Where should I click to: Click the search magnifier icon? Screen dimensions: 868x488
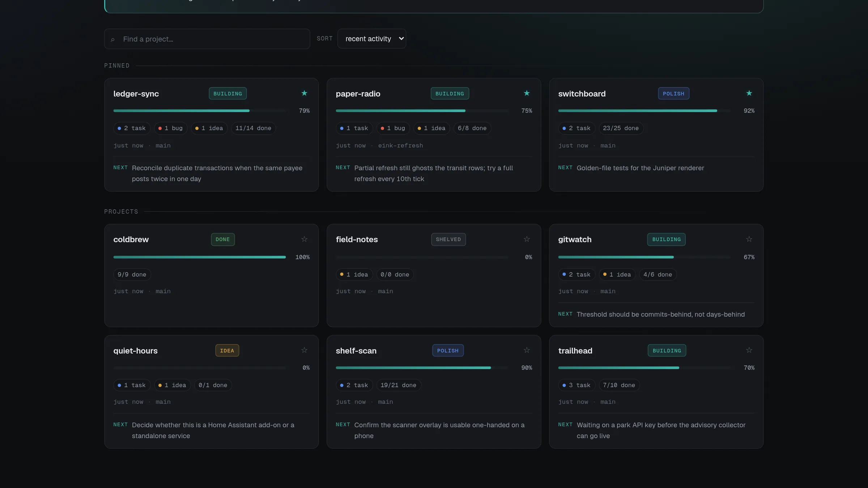[x=112, y=40]
